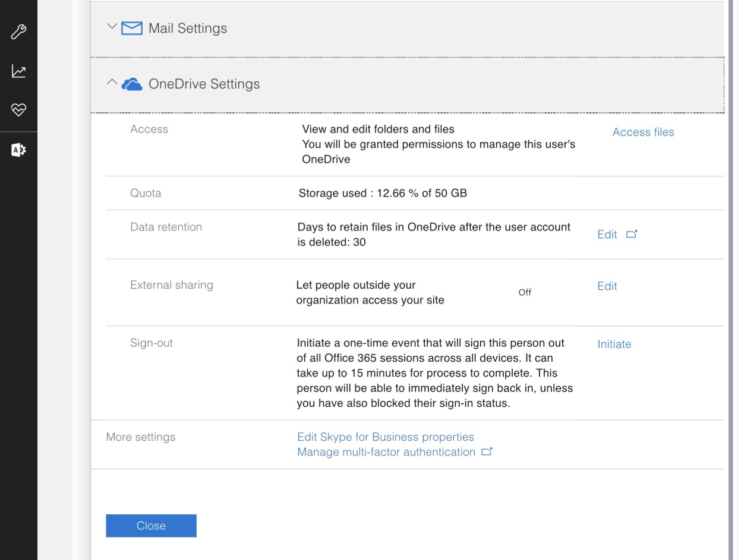Open Edit for Data retention days

pos(607,234)
